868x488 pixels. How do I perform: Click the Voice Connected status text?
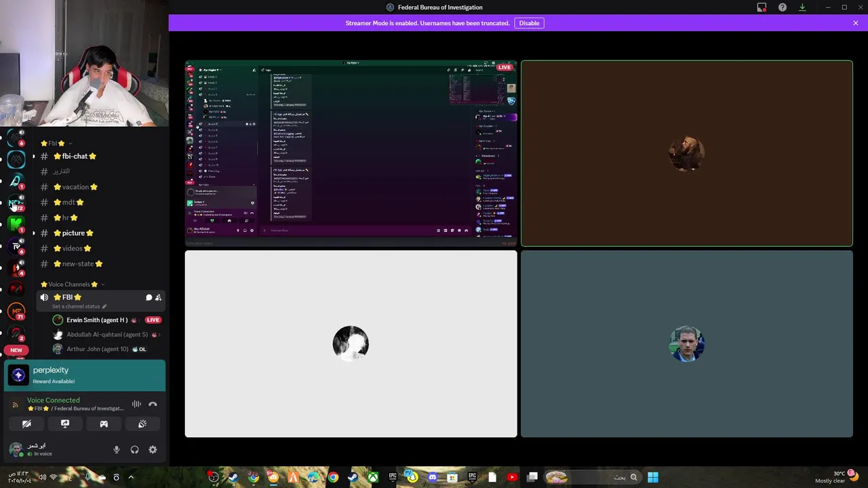tap(53, 400)
